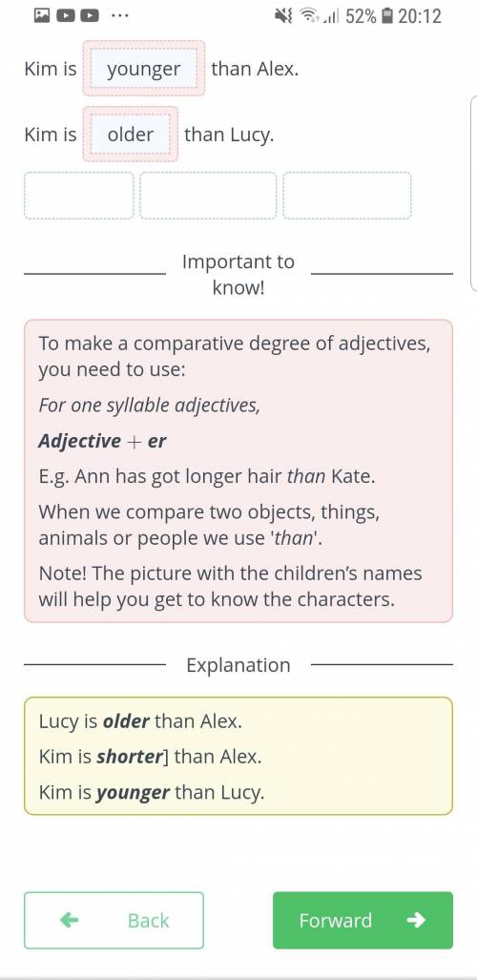477x980 pixels.
Task: Tap the gallery image icon in status bar
Action: click(42, 15)
